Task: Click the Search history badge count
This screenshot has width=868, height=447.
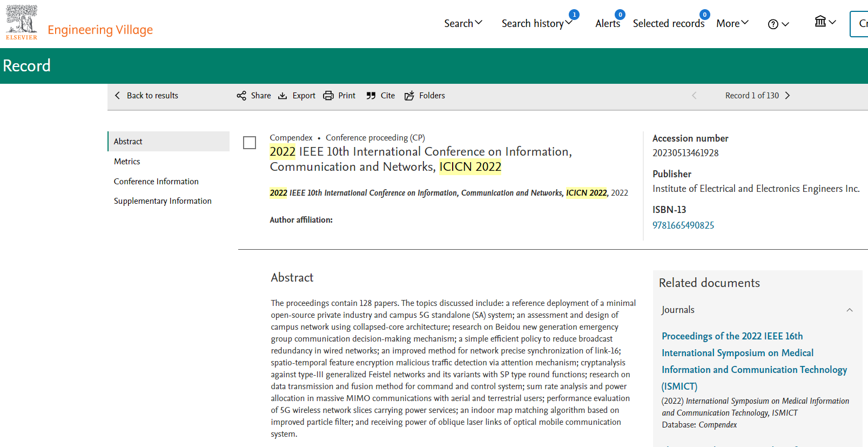Action: tap(574, 15)
